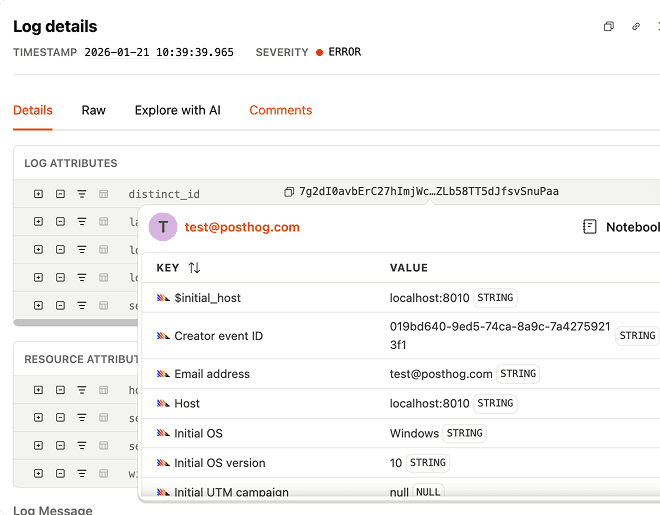Click the filter lines icon in distinct_id row

pyautogui.click(x=82, y=194)
